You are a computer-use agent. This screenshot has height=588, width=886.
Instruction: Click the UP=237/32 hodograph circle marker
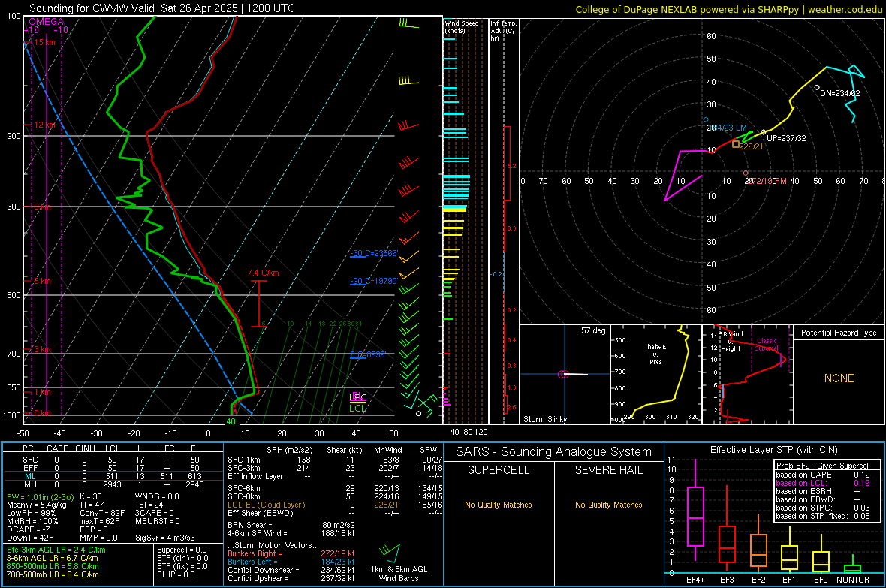click(764, 132)
